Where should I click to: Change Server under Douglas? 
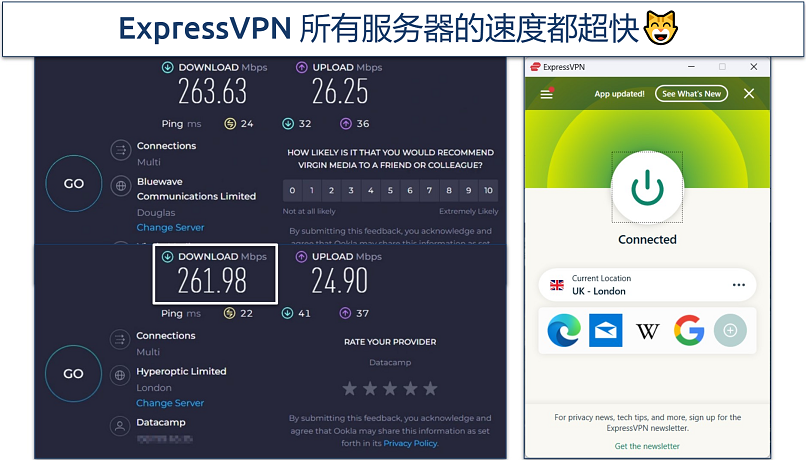[170, 227]
